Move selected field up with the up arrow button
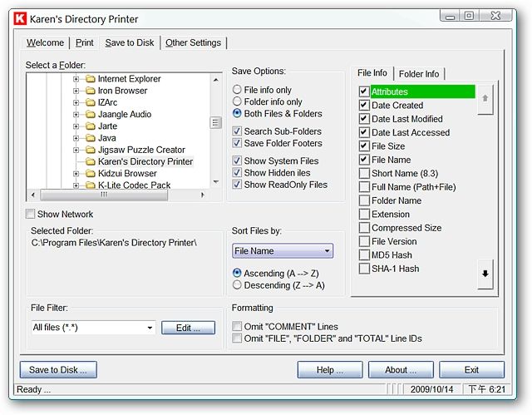Screen dimensions: 532x415 tap(485, 99)
